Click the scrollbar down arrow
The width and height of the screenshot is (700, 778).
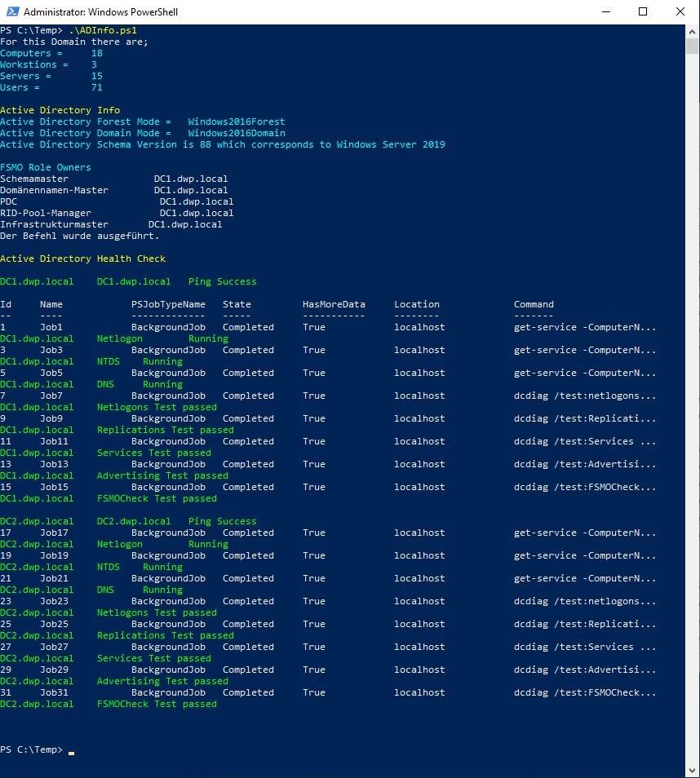tap(692, 771)
